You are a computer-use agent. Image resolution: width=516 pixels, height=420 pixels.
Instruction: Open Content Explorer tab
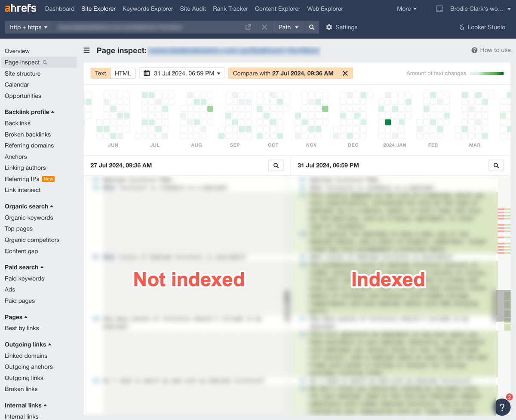point(278,9)
